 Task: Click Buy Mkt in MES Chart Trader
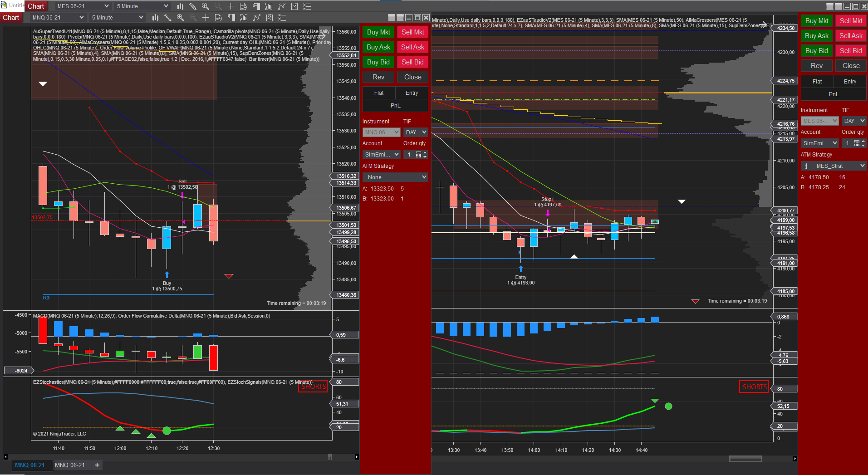[x=817, y=21]
